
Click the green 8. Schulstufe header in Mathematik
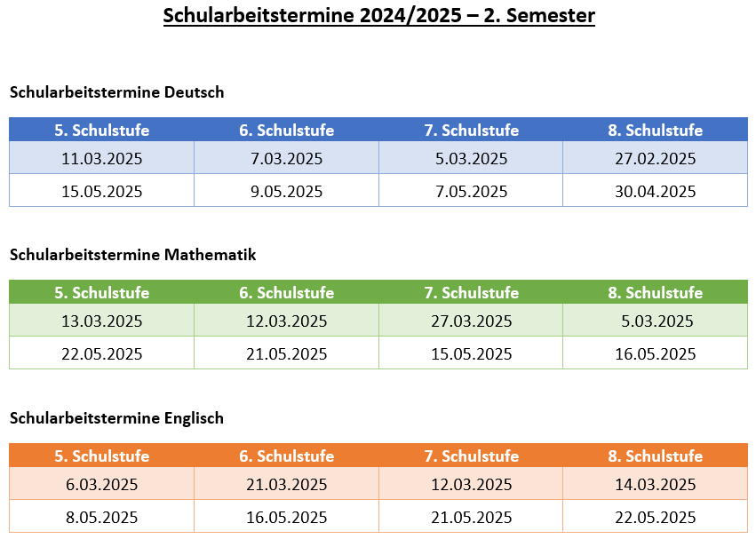coord(656,293)
